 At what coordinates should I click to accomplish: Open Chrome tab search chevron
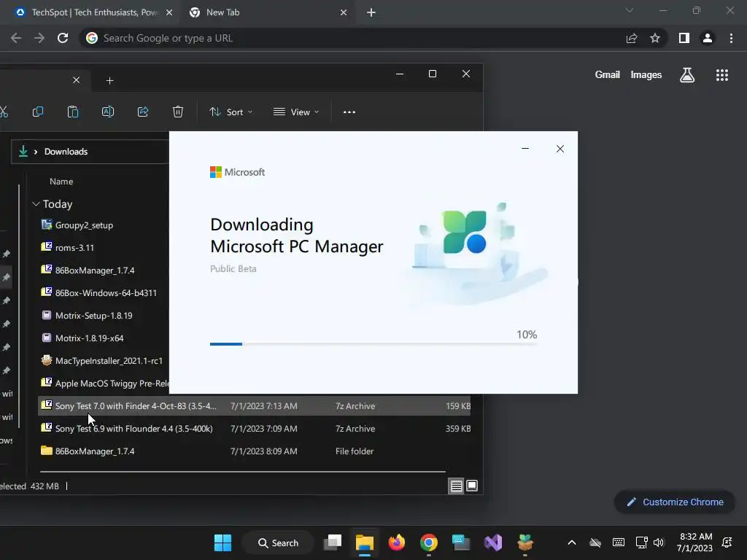[630, 10]
